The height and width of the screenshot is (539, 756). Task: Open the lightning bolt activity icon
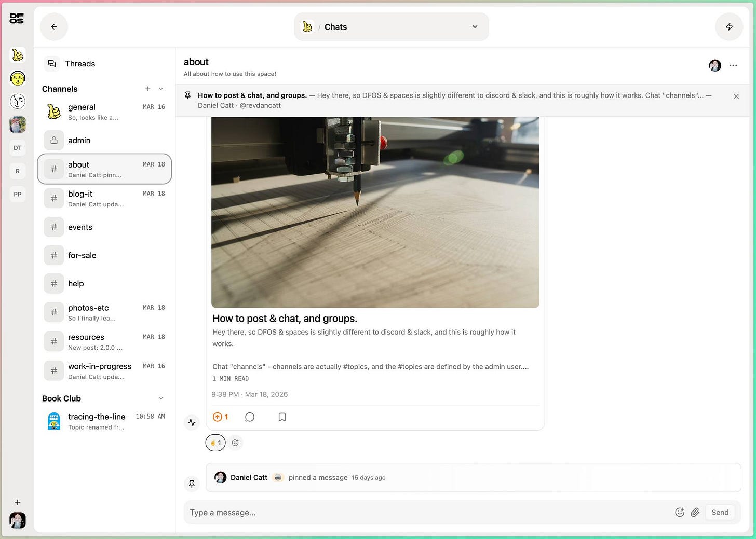[x=729, y=27]
